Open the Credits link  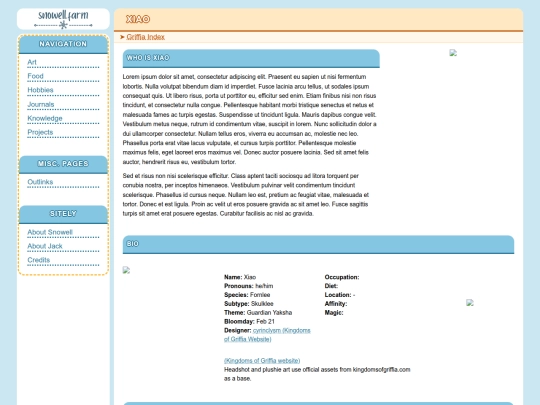click(x=39, y=260)
